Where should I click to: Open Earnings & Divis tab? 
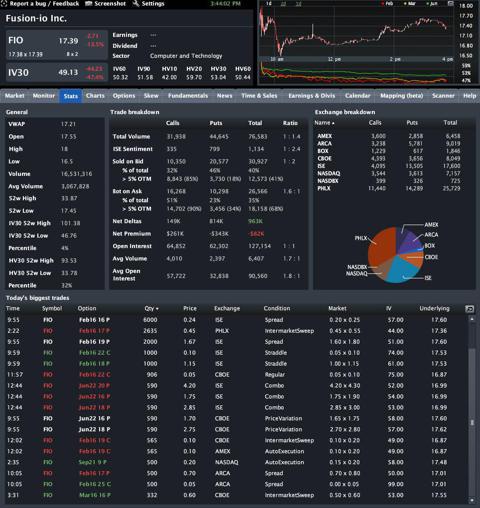pos(312,96)
